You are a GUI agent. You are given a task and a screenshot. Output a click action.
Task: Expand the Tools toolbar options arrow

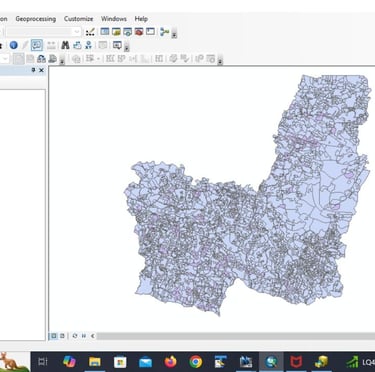[x=126, y=47]
